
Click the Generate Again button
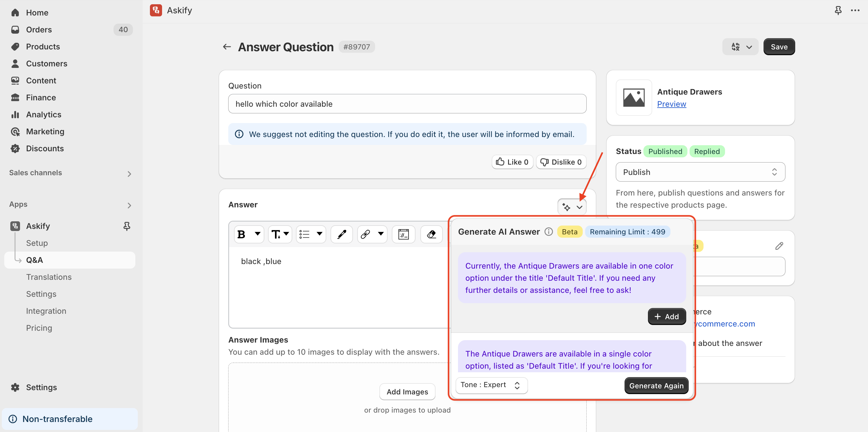click(x=656, y=386)
